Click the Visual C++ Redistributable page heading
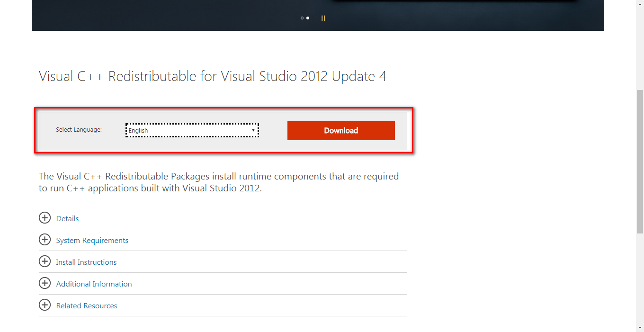Image resolution: width=644 pixels, height=332 pixels. [213, 76]
